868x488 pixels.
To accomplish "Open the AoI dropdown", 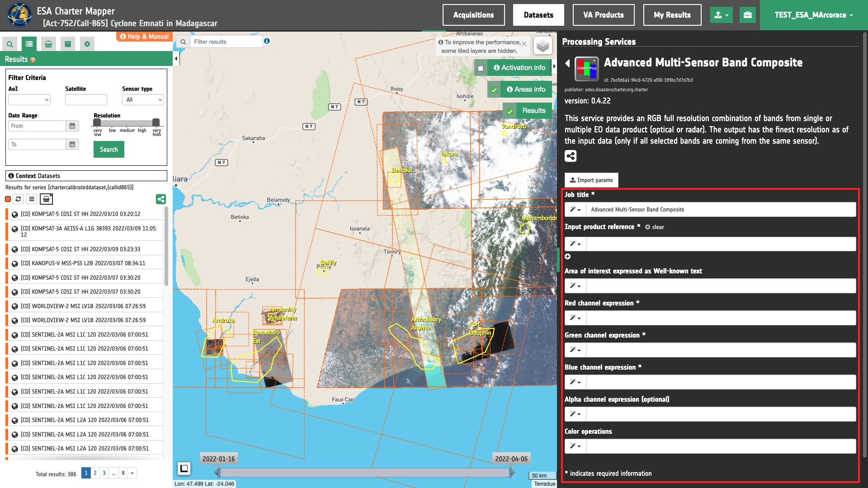I will pos(29,100).
